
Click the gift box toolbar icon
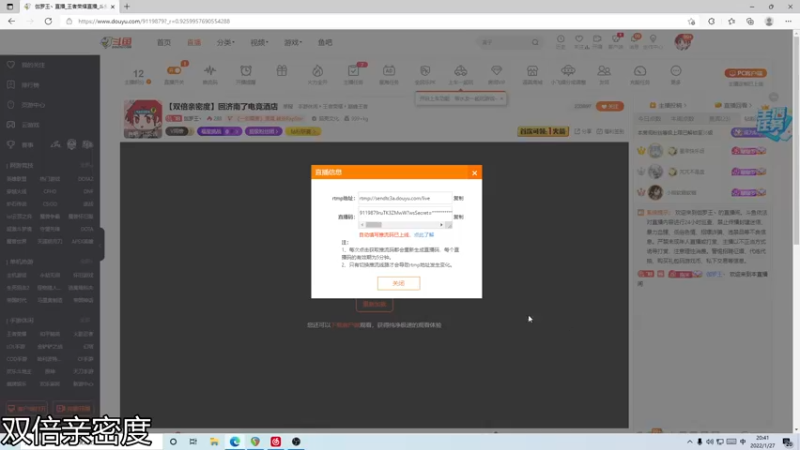[282, 70]
